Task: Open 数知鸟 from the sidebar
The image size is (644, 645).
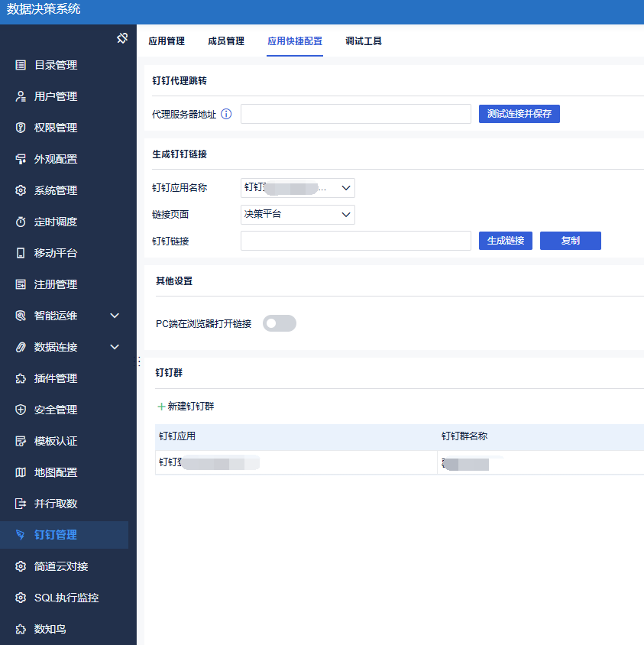Action: pyautogui.click(x=50, y=629)
